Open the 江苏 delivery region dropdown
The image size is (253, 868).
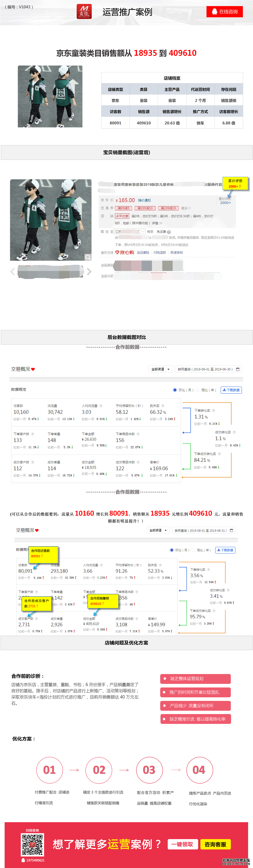point(130,232)
